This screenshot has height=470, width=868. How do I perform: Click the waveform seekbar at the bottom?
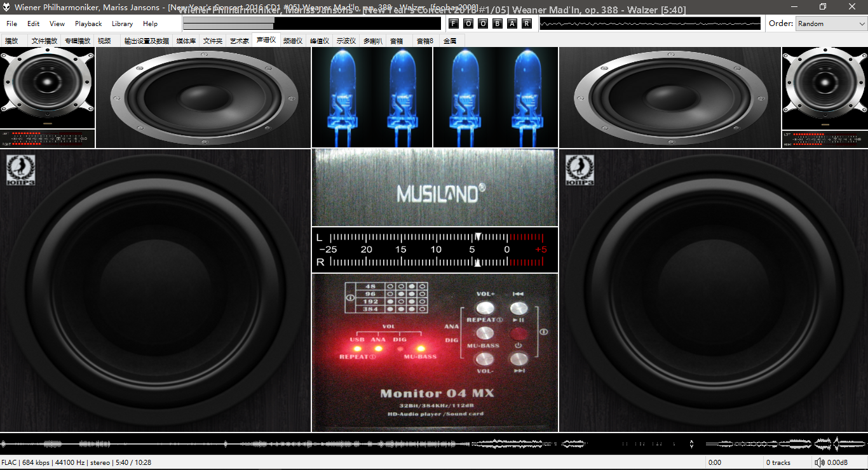[434, 443]
